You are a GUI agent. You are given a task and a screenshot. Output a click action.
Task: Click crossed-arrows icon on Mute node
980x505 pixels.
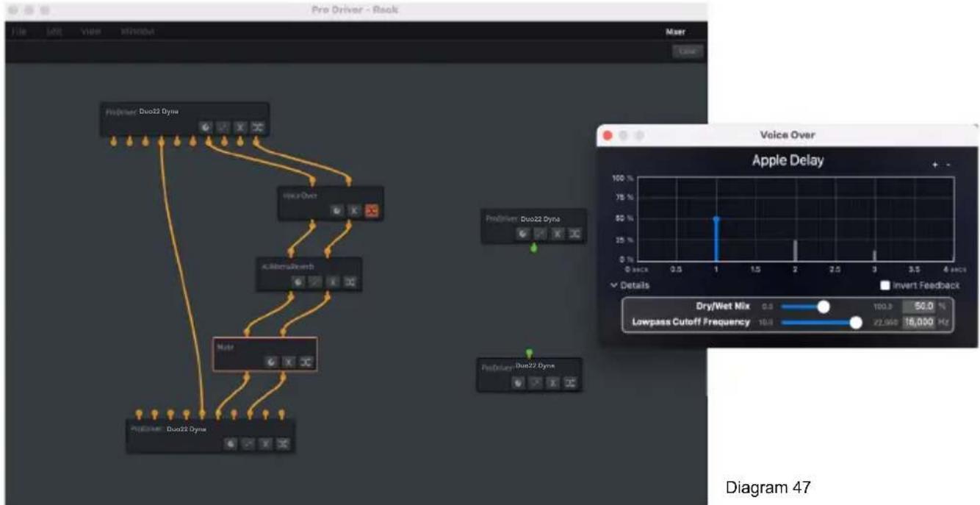(306, 362)
